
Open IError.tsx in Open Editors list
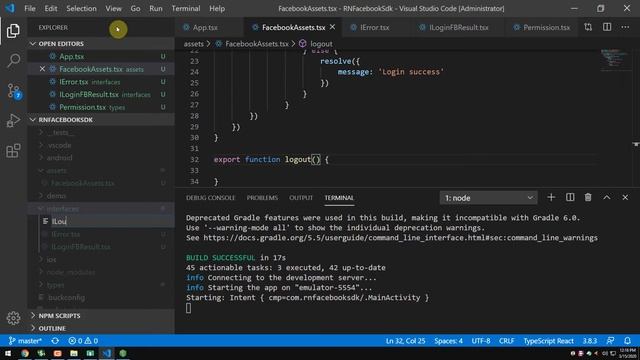point(101,82)
